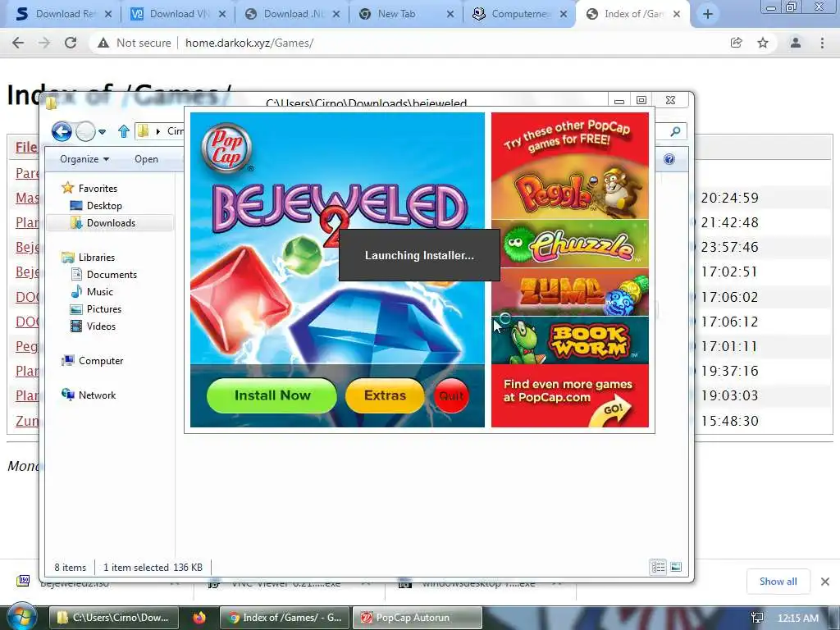
Task: Click the Explorer Forward arrow button
Action: point(85,131)
